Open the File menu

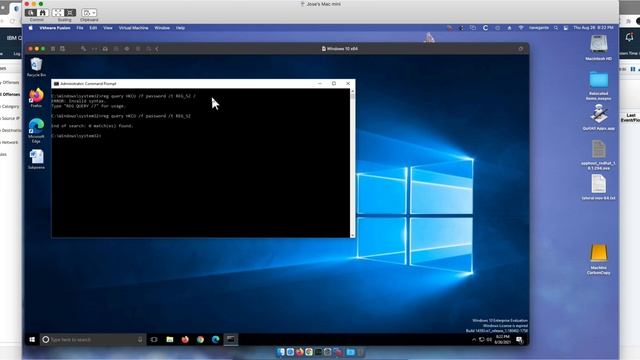80,28
